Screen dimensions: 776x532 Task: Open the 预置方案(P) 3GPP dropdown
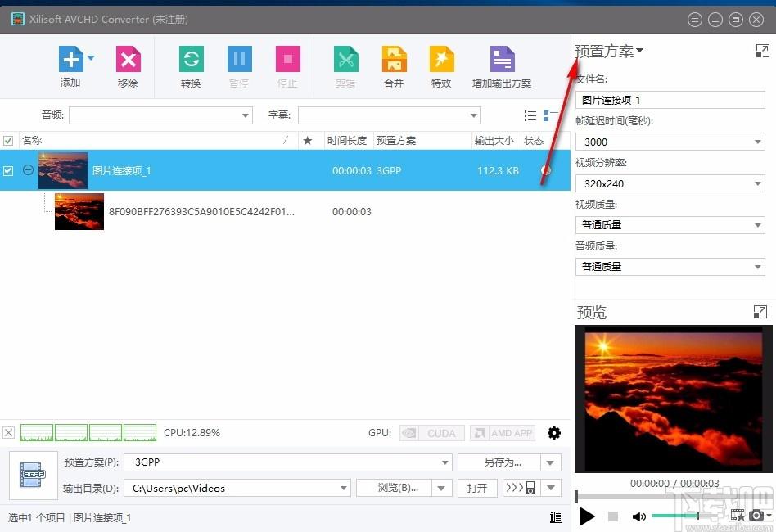click(287, 462)
